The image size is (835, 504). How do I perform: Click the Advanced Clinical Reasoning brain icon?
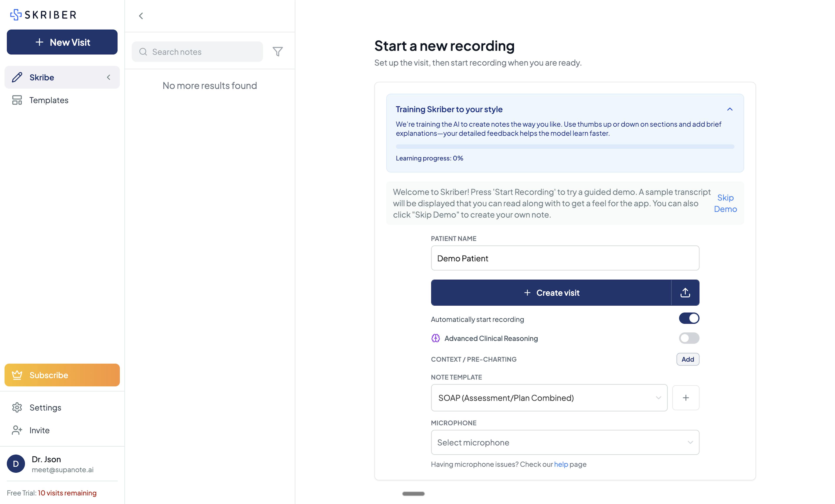(436, 338)
